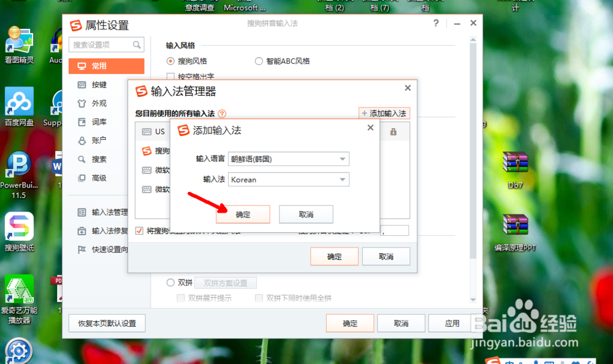The image size is (613, 364).
Task: Open 快速设置向导 from sidebar
Action: click(102, 249)
